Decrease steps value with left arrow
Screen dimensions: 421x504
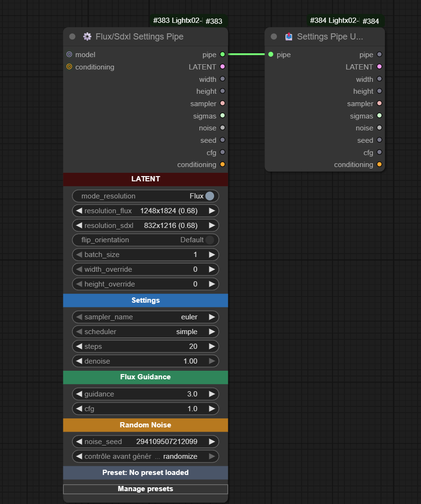pyautogui.click(x=79, y=346)
